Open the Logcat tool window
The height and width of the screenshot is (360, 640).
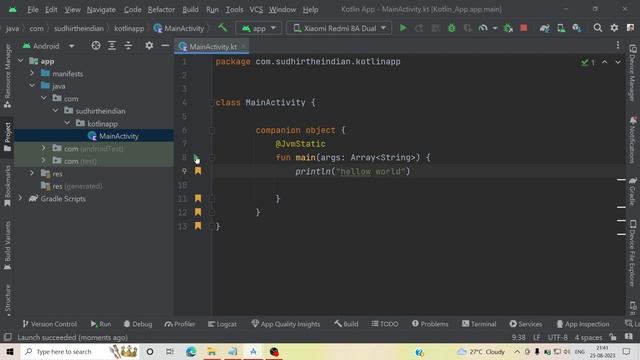[222, 324]
